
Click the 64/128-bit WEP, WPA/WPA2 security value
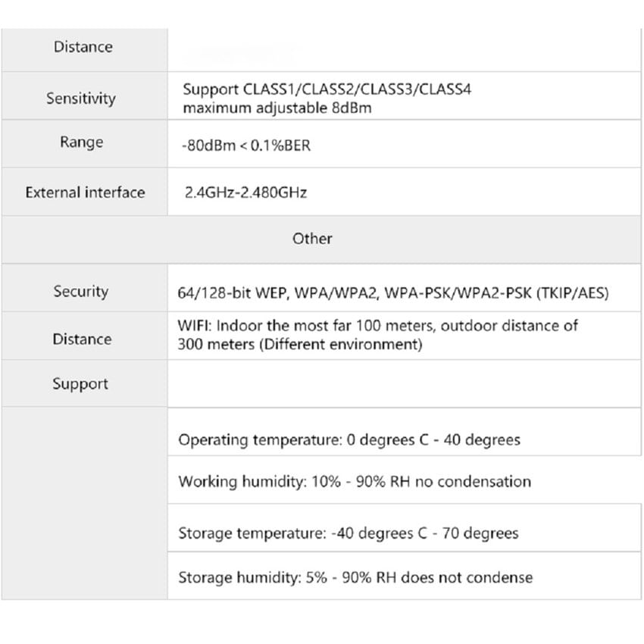[x=393, y=292]
